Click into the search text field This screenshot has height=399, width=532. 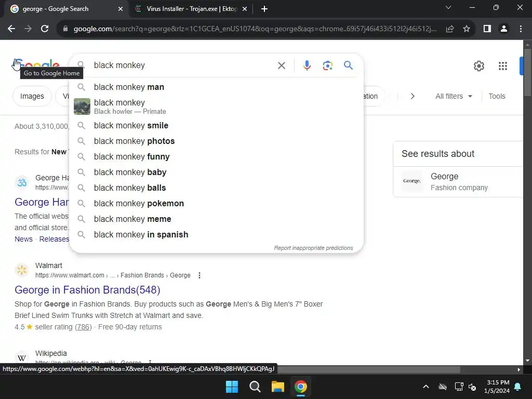(x=183, y=65)
